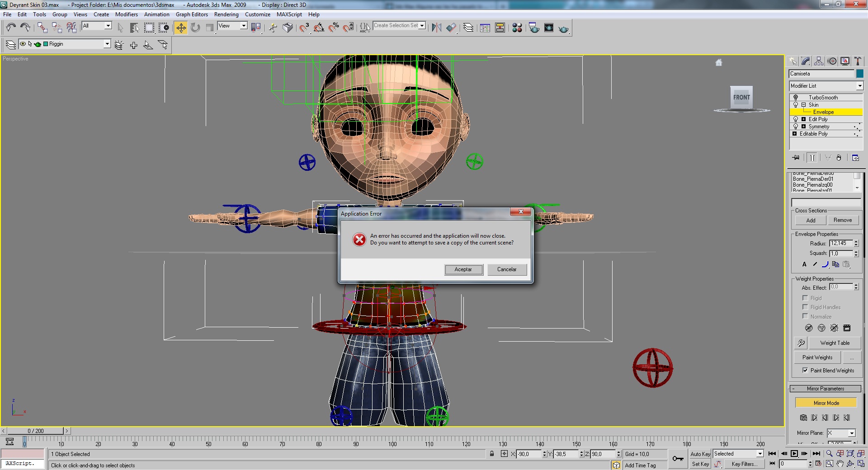868x470 pixels.
Task: Collapse the Skin modifier tree
Action: click(803, 105)
